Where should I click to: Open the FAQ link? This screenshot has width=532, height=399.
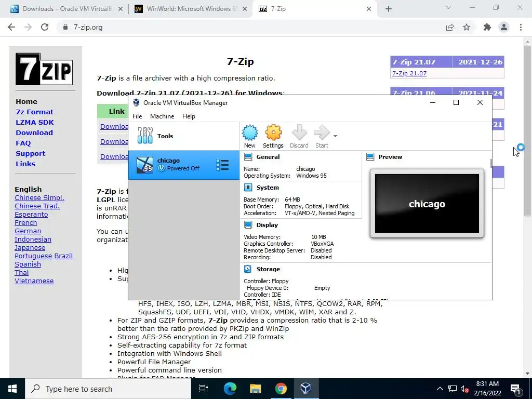click(x=23, y=143)
